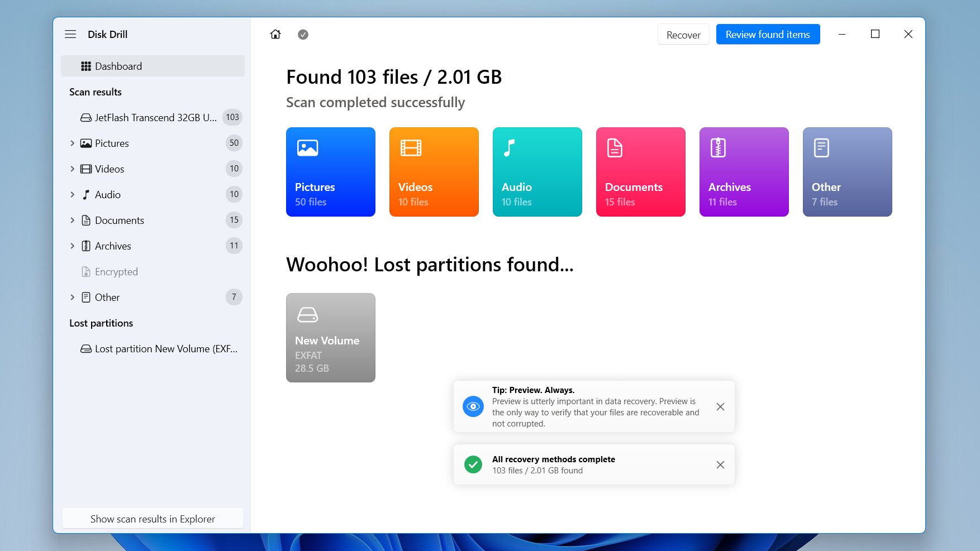Click the JetFlash drive icon in sidebar
The height and width of the screenshot is (551, 980).
pos(86,118)
